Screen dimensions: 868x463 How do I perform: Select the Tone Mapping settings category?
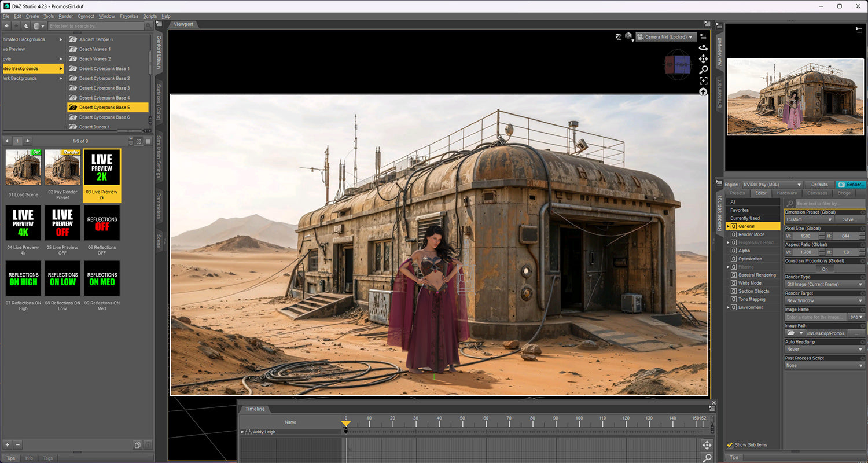752,299
